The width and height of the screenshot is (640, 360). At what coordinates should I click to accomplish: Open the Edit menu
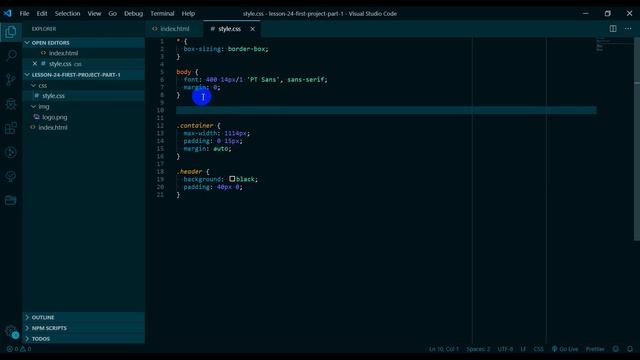(x=42, y=13)
